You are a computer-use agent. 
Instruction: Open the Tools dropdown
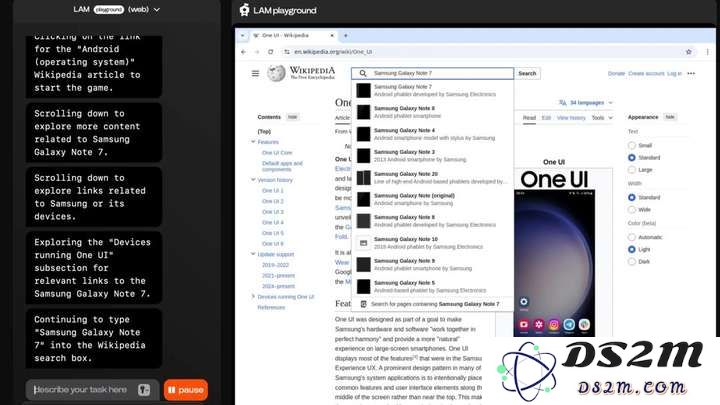click(x=602, y=118)
